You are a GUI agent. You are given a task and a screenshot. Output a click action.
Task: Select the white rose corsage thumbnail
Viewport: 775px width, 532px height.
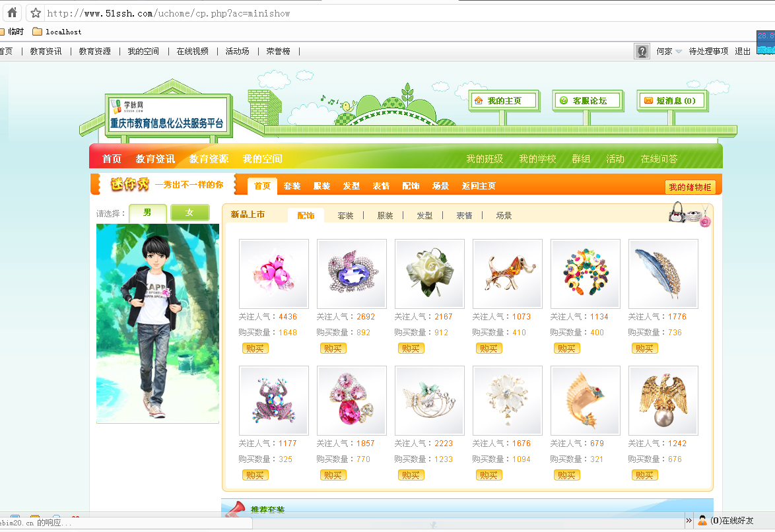[x=430, y=274]
